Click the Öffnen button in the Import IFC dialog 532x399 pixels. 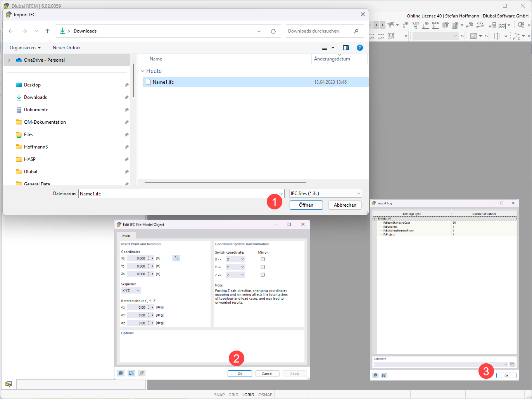click(306, 205)
